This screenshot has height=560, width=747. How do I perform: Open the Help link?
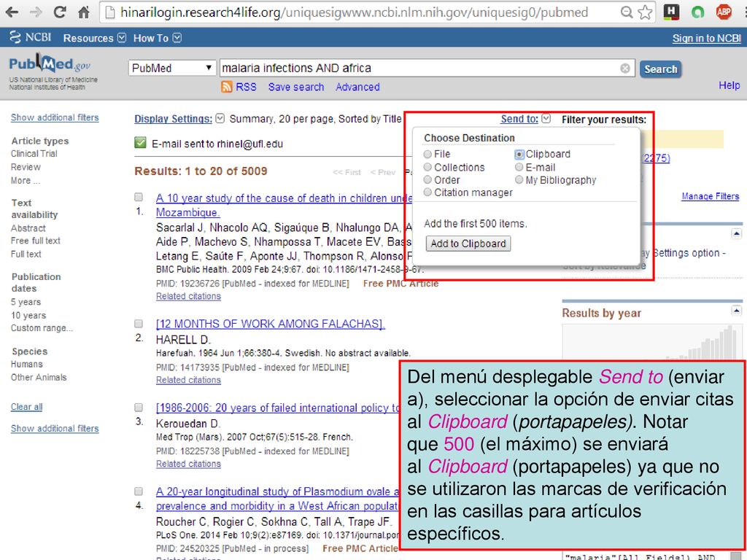point(729,85)
